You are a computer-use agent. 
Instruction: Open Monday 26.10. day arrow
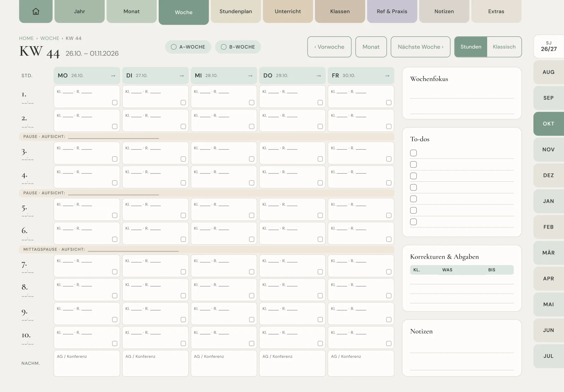pos(113,76)
